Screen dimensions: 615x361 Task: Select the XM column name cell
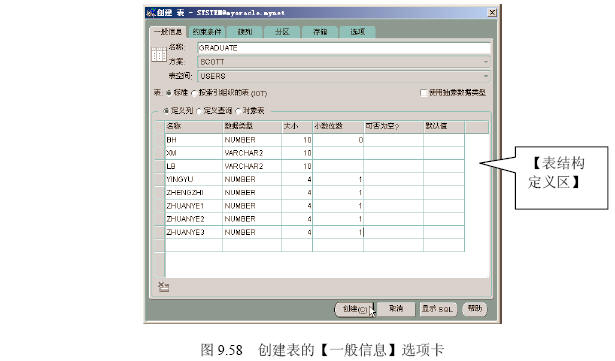click(194, 153)
